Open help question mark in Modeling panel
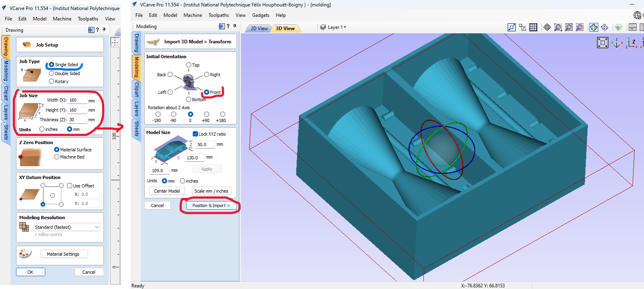 [x=228, y=26]
